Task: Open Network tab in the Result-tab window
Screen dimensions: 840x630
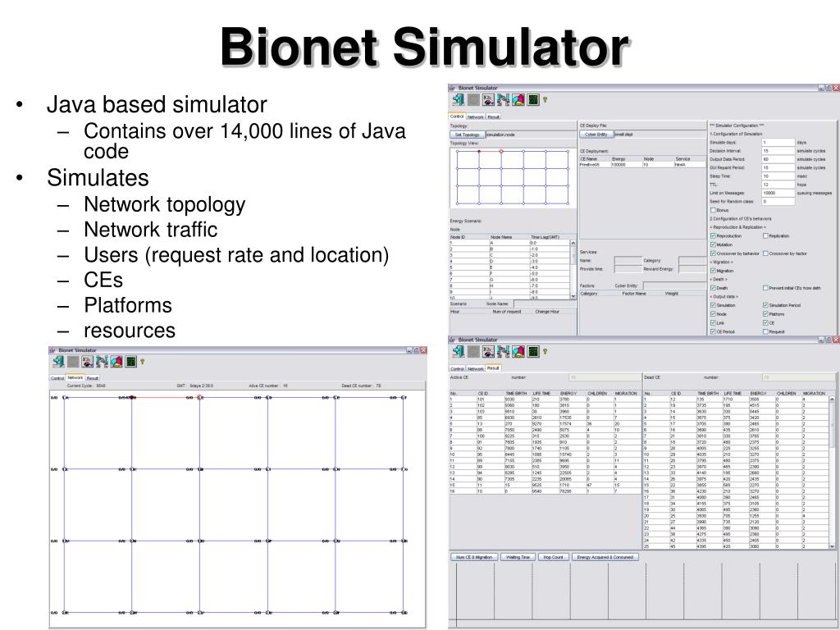Action: (475, 368)
